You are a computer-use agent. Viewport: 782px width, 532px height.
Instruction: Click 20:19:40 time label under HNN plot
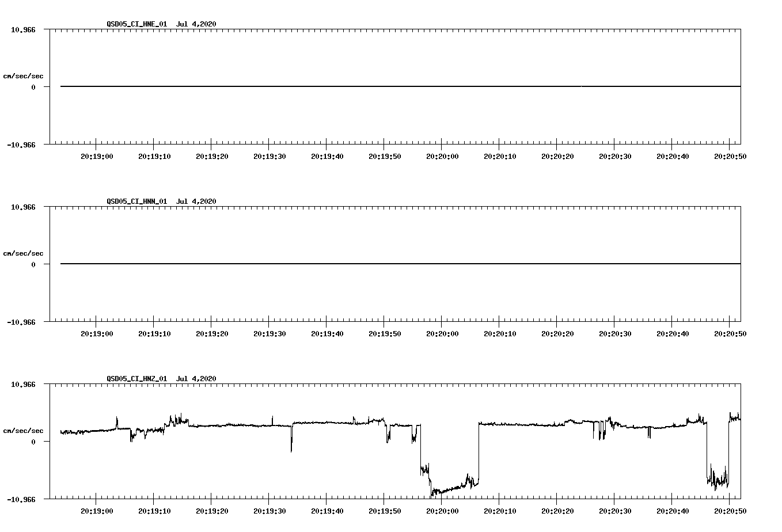point(327,333)
